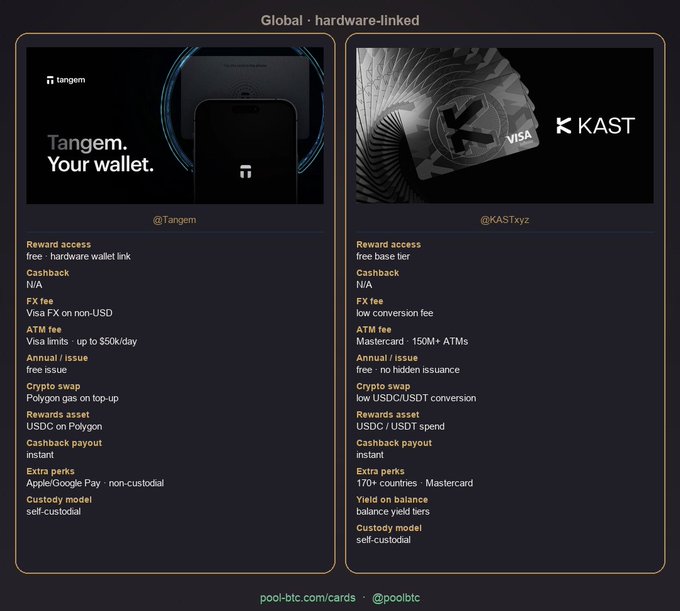Open the @KASTxyz handle
The image size is (680, 611).
tap(505, 220)
